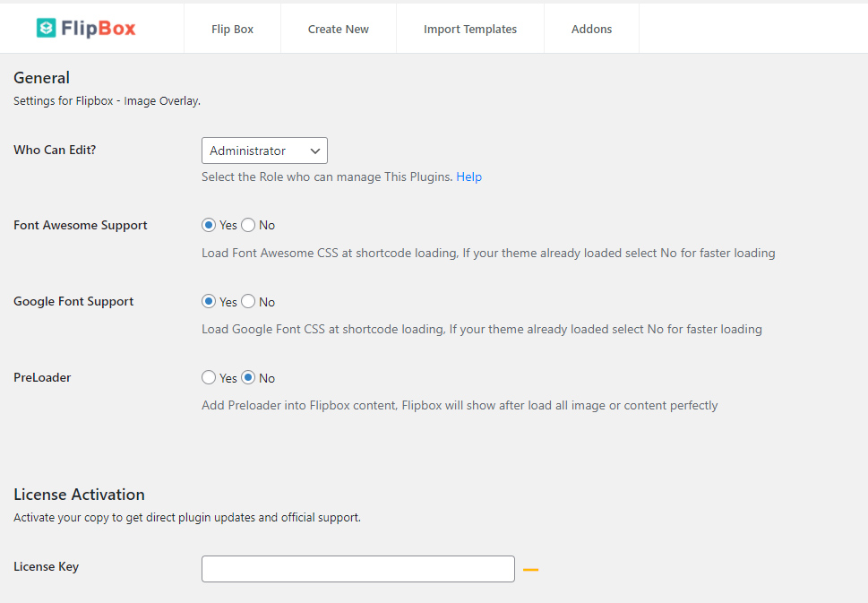Enable the PreLoader with Yes

[x=209, y=377]
